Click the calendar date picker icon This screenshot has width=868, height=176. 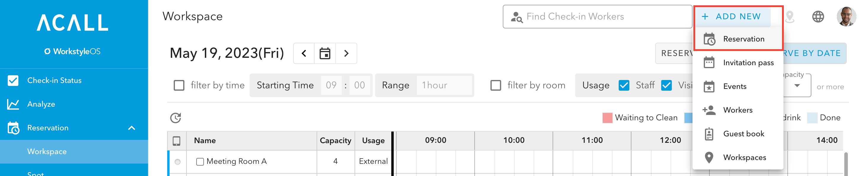[325, 53]
